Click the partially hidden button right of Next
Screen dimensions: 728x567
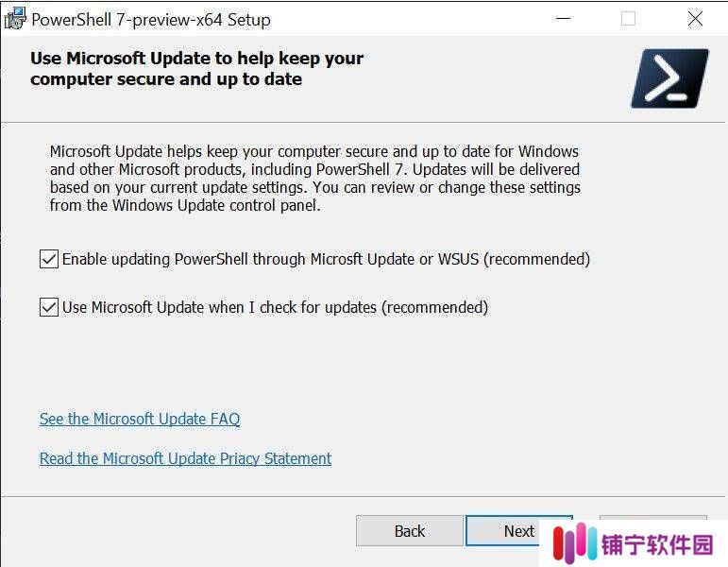coord(652,517)
